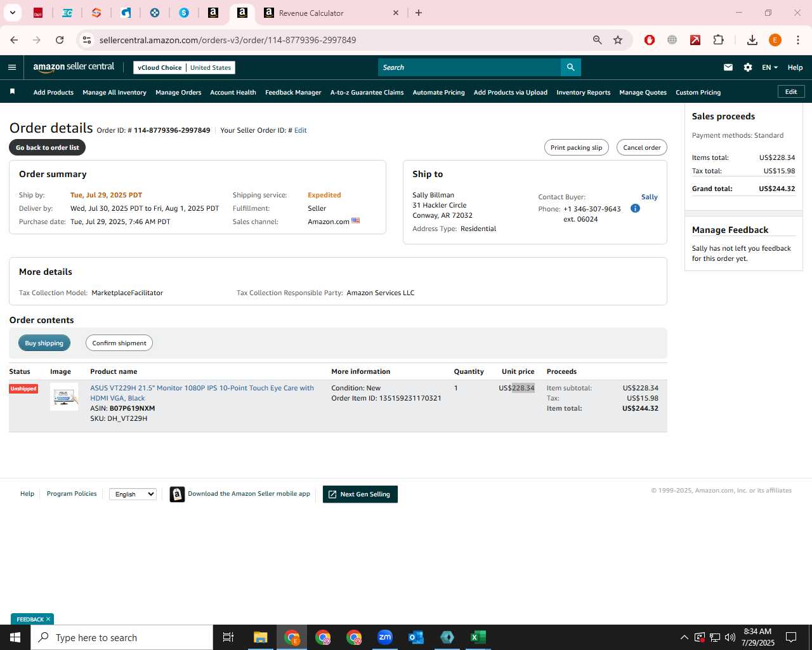Open the vCloud Choice account switcher

184,67
